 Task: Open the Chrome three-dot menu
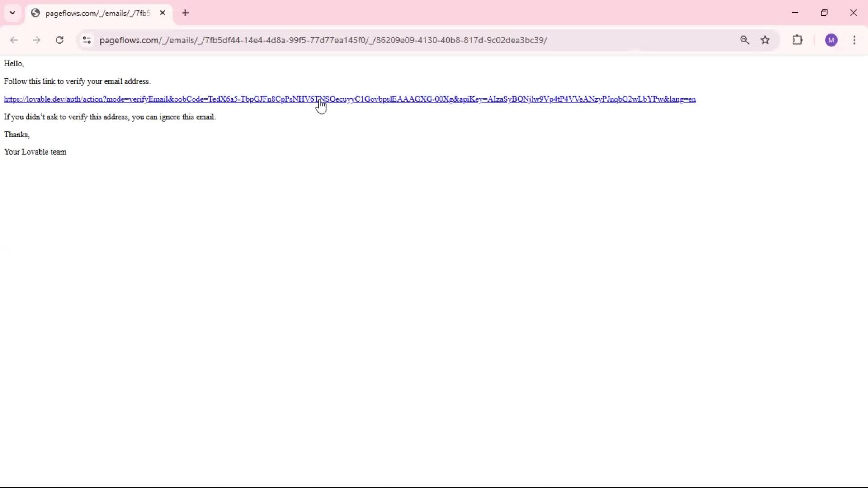[854, 40]
